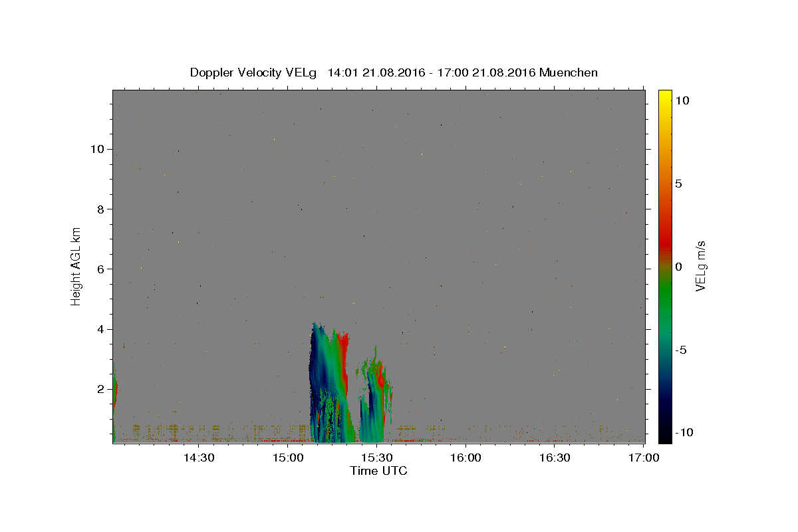Click the 15:30 time tick label
The width and height of the screenshot is (798, 532).
376,458
